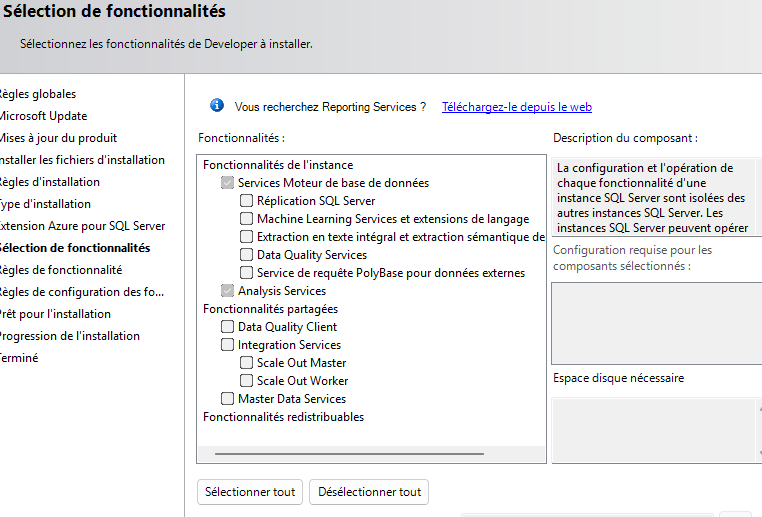Toggle the Analysis Services checkbox
This screenshot has height=517, width=762.
pyautogui.click(x=228, y=291)
